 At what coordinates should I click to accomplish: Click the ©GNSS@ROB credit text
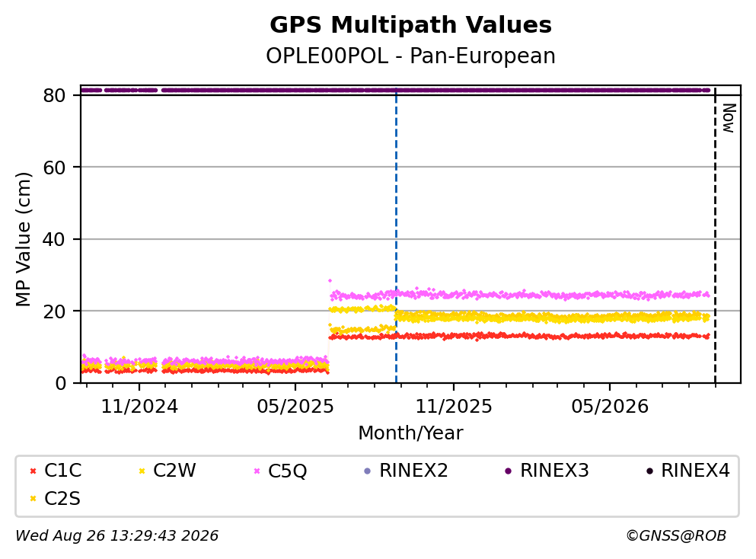click(x=676, y=536)
